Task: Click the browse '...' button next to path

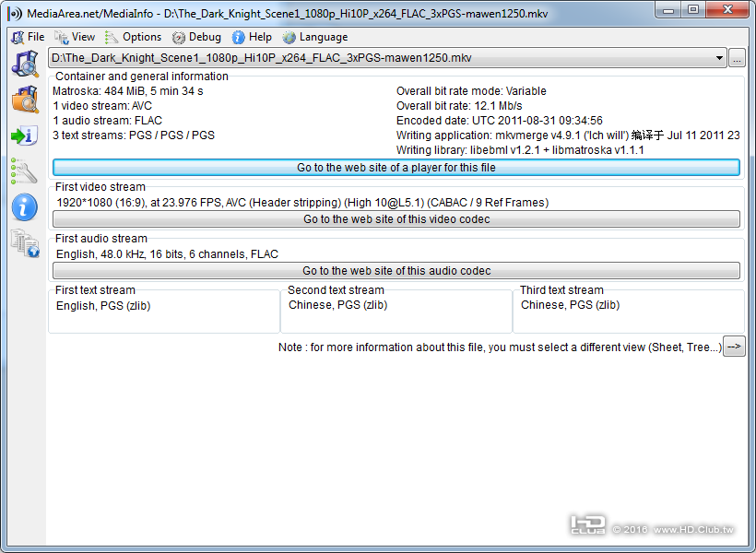Action: (737, 58)
